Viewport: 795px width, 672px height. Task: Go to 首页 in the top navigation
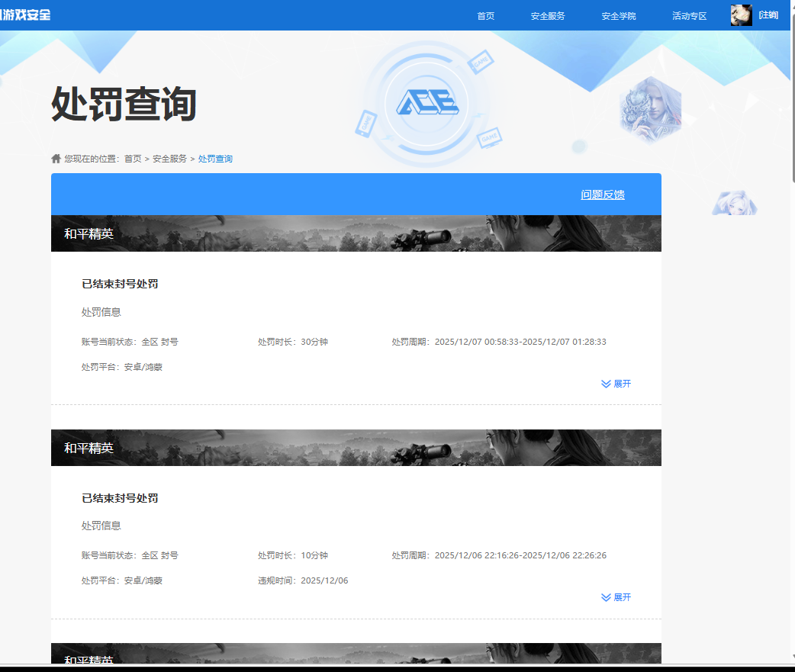(486, 15)
